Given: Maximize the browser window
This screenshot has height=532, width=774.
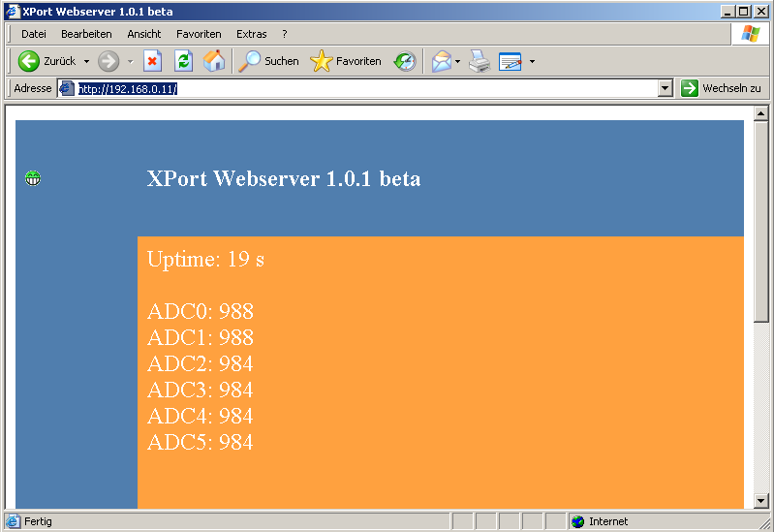Looking at the screenshot, I should 744,12.
